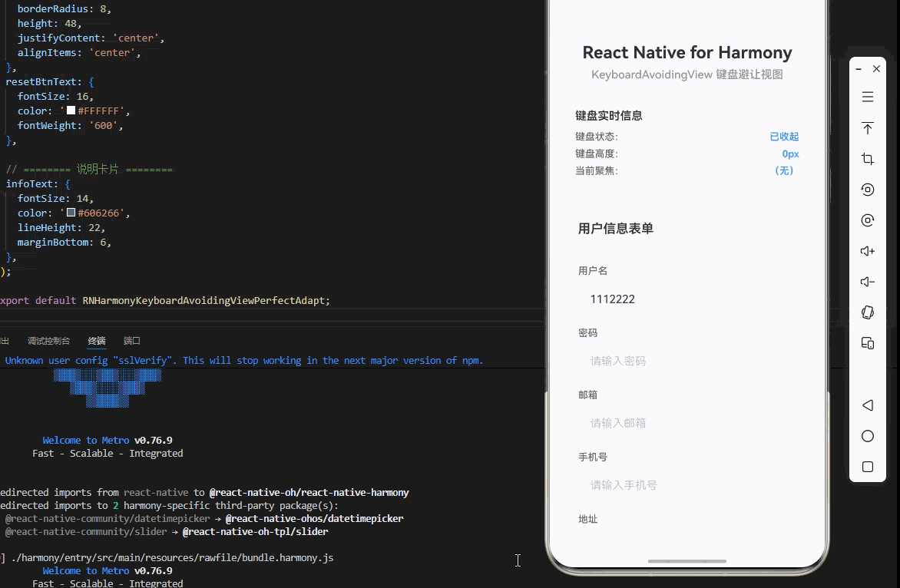
Task: Tap the emulator back triangle button
Action: pyautogui.click(x=867, y=405)
